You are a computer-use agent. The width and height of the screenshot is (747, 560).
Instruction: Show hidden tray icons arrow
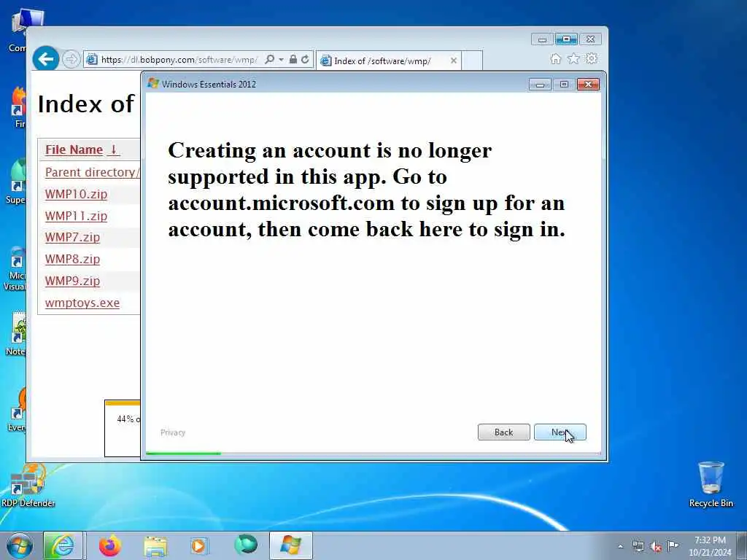point(620,546)
